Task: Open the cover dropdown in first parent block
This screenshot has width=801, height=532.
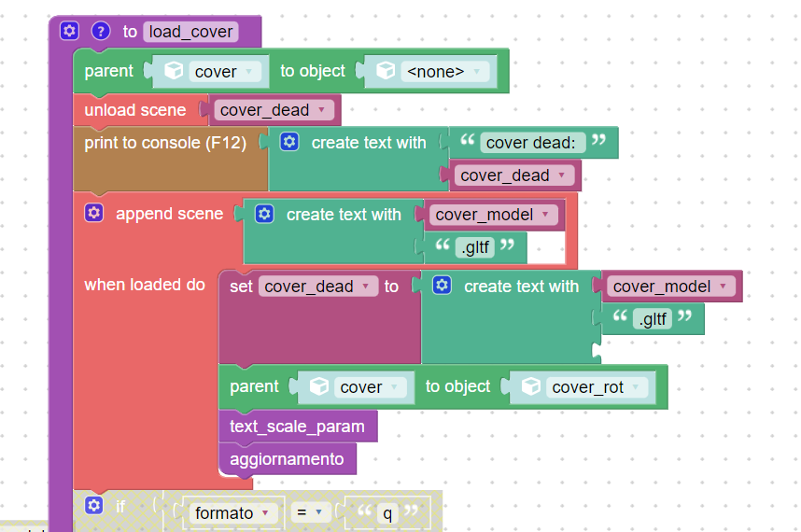Action: point(225,72)
